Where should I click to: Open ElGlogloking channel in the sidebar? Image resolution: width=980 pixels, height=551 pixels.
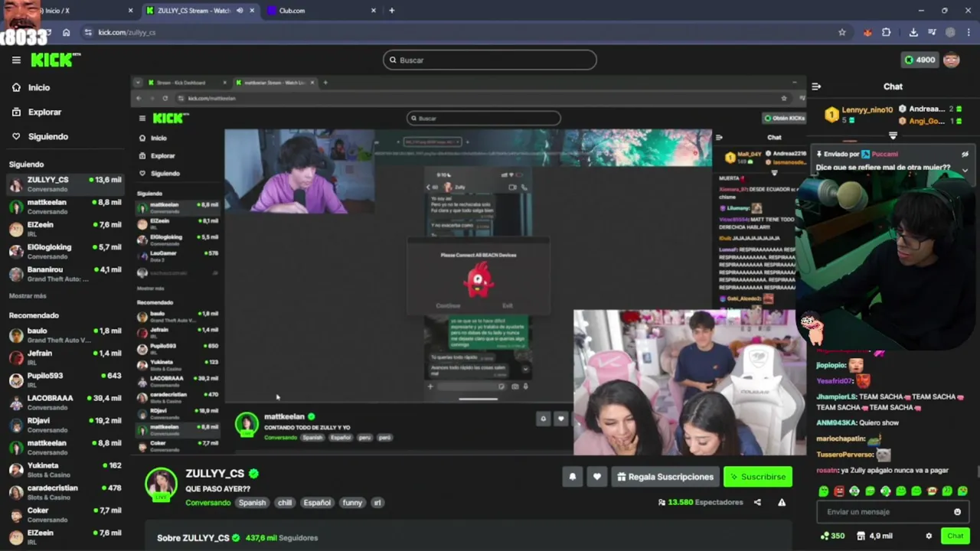click(x=65, y=251)
